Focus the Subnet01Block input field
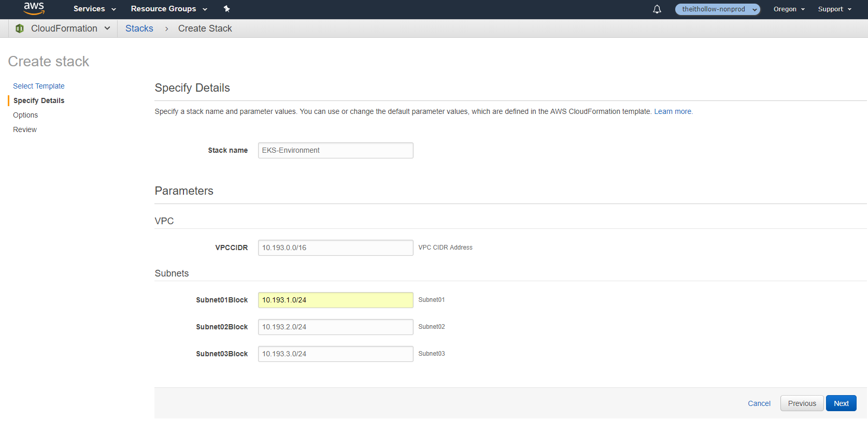Viewport: 868px width, 421px height. (x=335, y=300)
